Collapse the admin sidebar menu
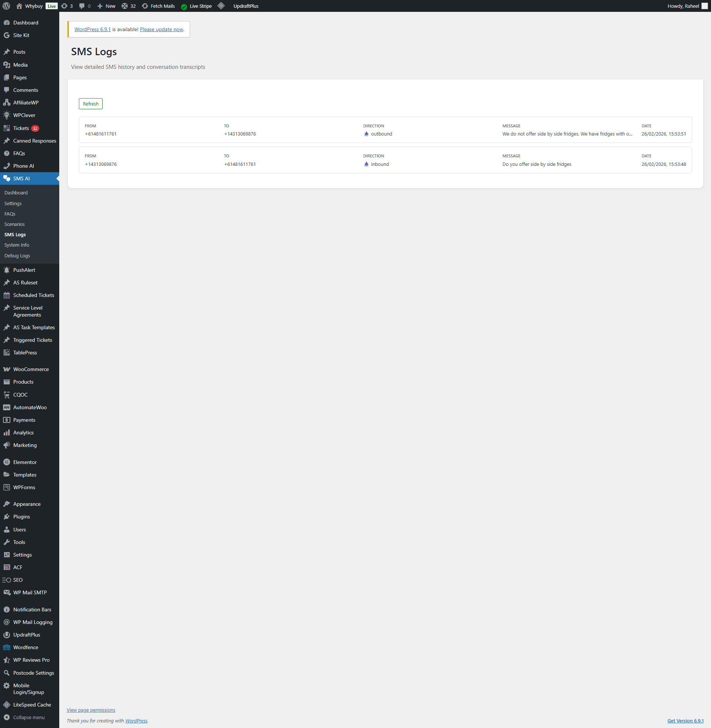The image size is (711, 728). [29, 717]
